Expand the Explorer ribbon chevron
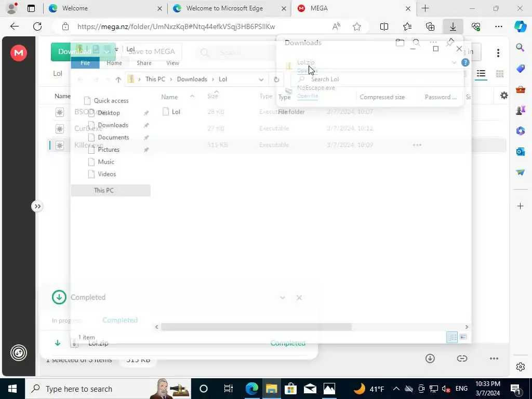Viewport: 532px width, 399px height. (x=454, y=62)
